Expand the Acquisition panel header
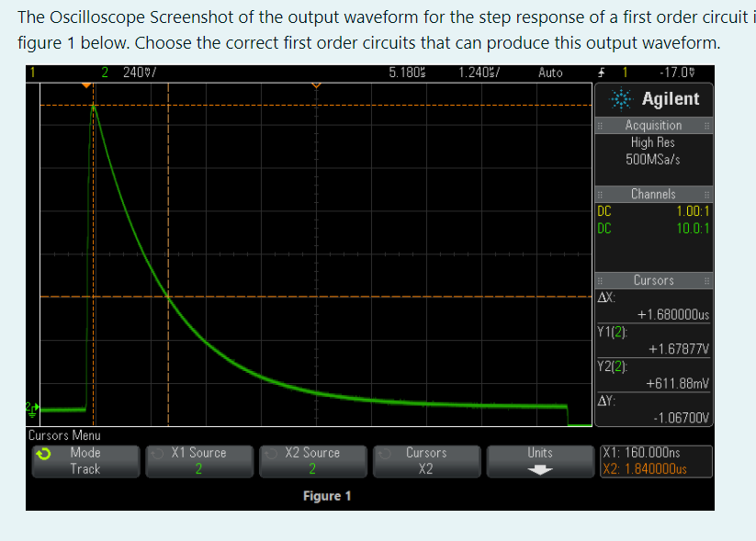Image resolution: width=756 pixels, height=541 pixels. [x=654, y=125]
